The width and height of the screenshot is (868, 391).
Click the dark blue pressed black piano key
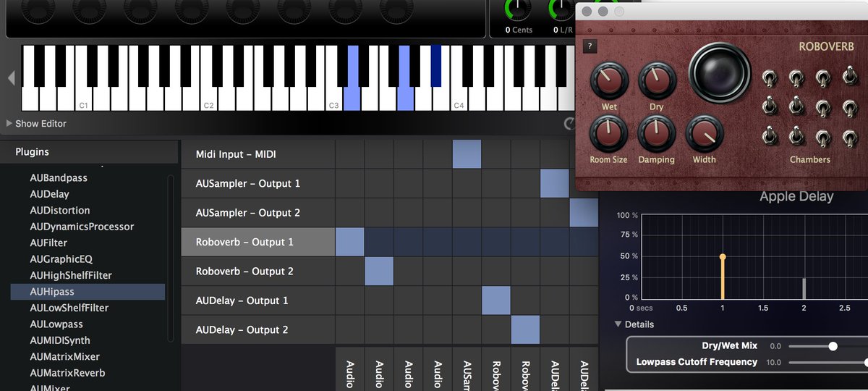coord(436,65)
